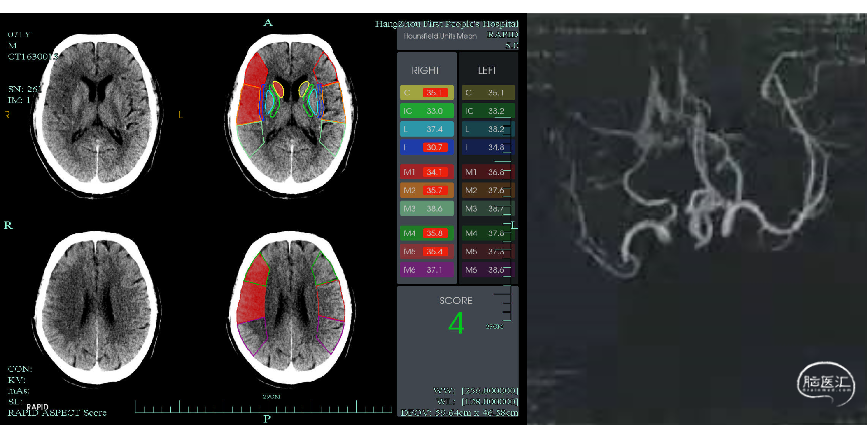Screen dimensions: 868x426
Task: Click the Right M5 value row
Action: (x=426, y=251)
